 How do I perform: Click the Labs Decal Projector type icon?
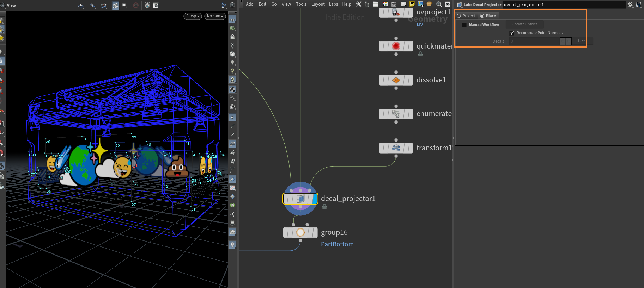(460, 5)
